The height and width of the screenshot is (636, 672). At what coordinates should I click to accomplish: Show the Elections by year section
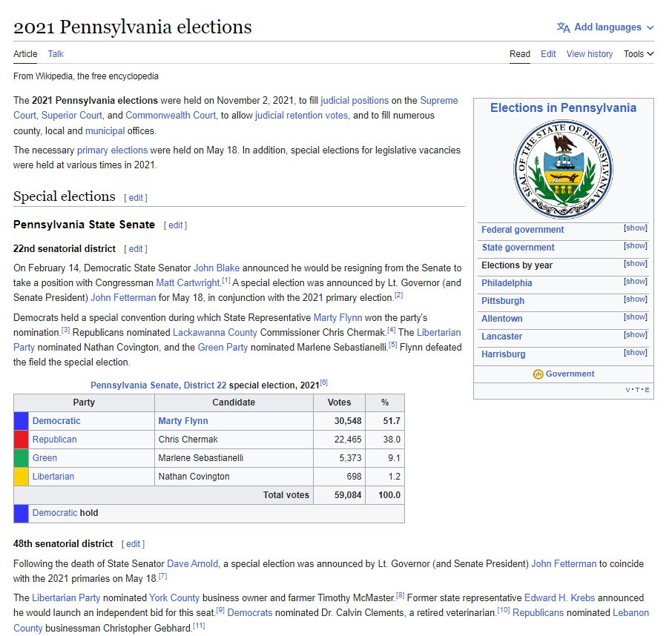[635, 263]
